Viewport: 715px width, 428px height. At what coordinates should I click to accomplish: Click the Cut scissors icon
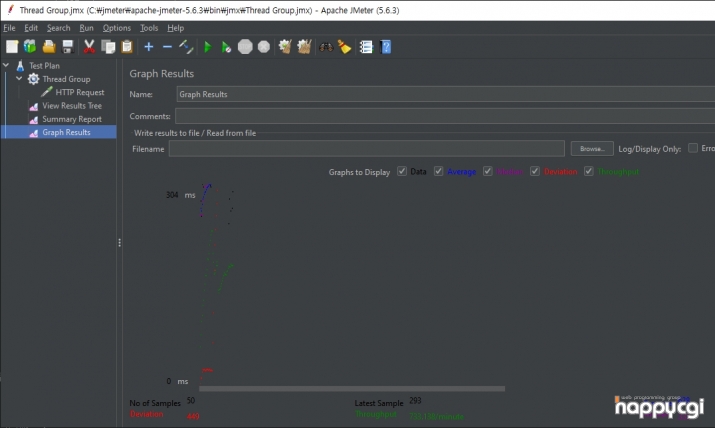89,46
